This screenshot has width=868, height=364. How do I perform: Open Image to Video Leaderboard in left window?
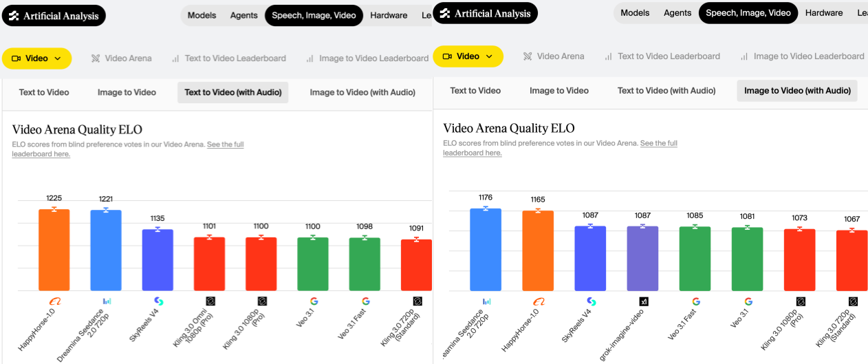(x=367, y=58)
